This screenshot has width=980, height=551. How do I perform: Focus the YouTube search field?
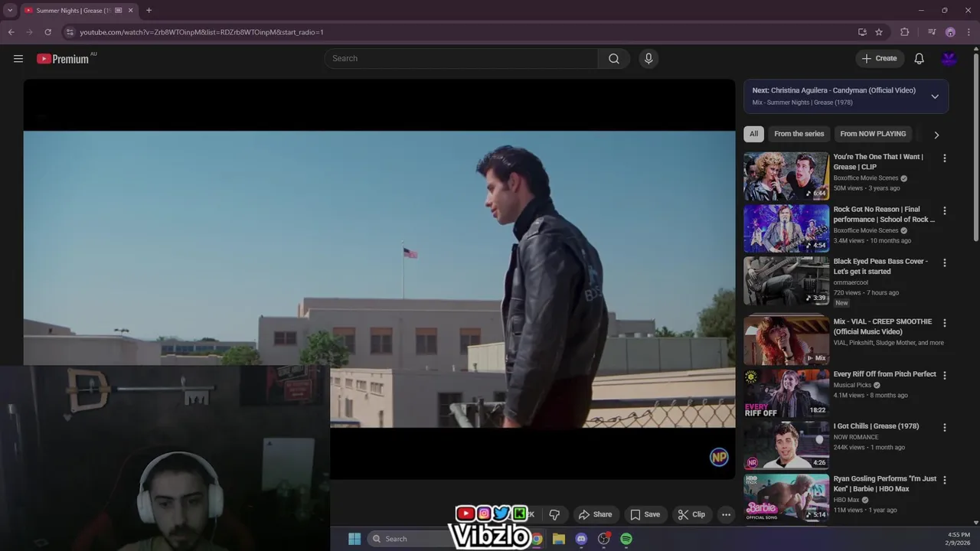pos(461,59)
